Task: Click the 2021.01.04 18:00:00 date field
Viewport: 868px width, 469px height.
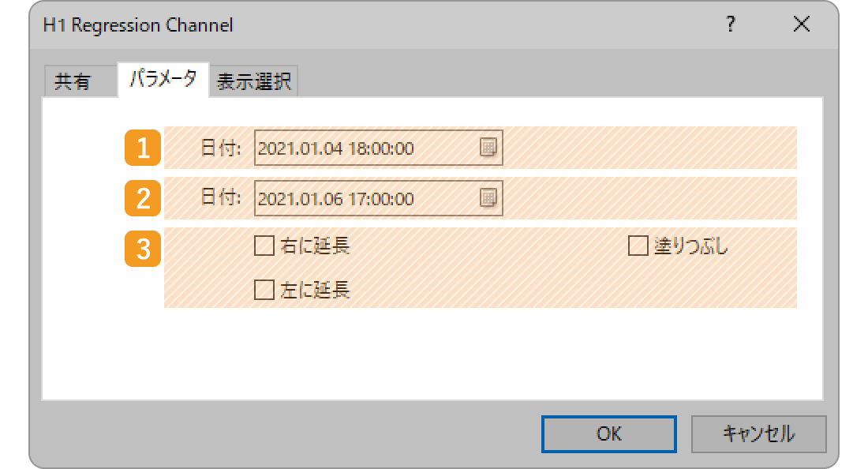Action: coord(378,148)
